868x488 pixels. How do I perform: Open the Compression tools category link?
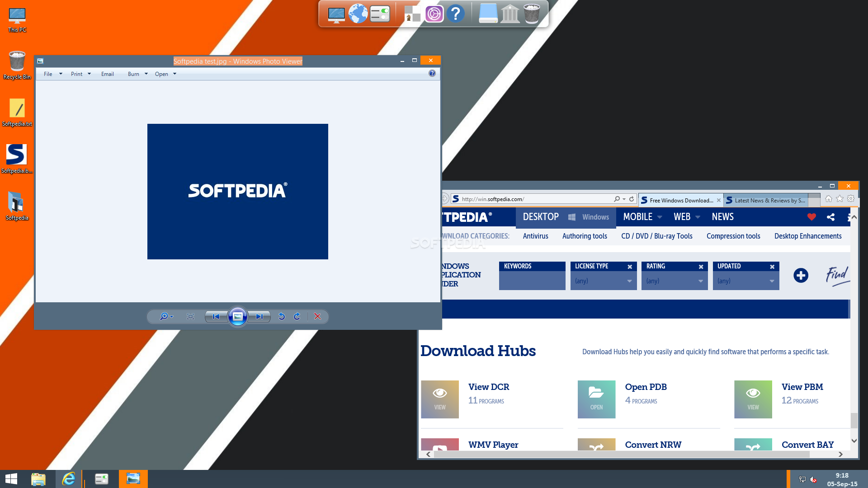tap(733, 236)
